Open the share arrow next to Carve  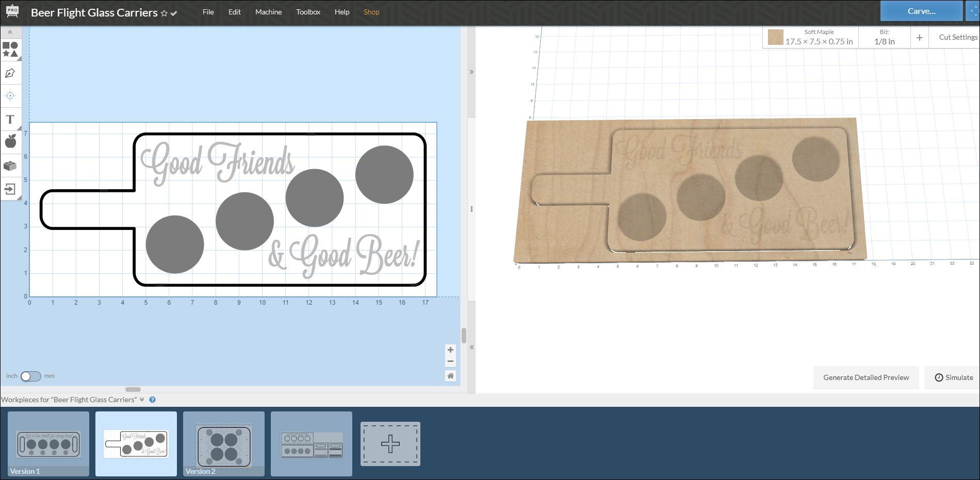[x=972, y=11]
